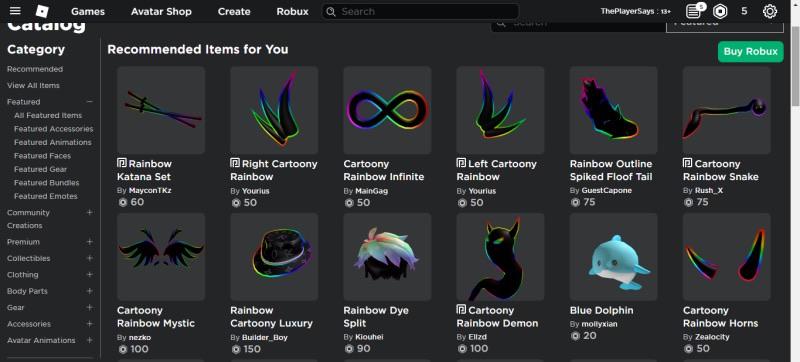Click UGC badge icon on Cartoony Rainbow Demon
The height and width of the screenshot is (362, 800).
coord(461,310)
